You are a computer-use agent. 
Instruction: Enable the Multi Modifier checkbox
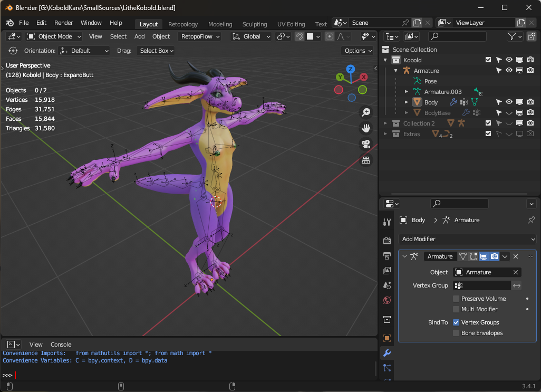[456, 309]
